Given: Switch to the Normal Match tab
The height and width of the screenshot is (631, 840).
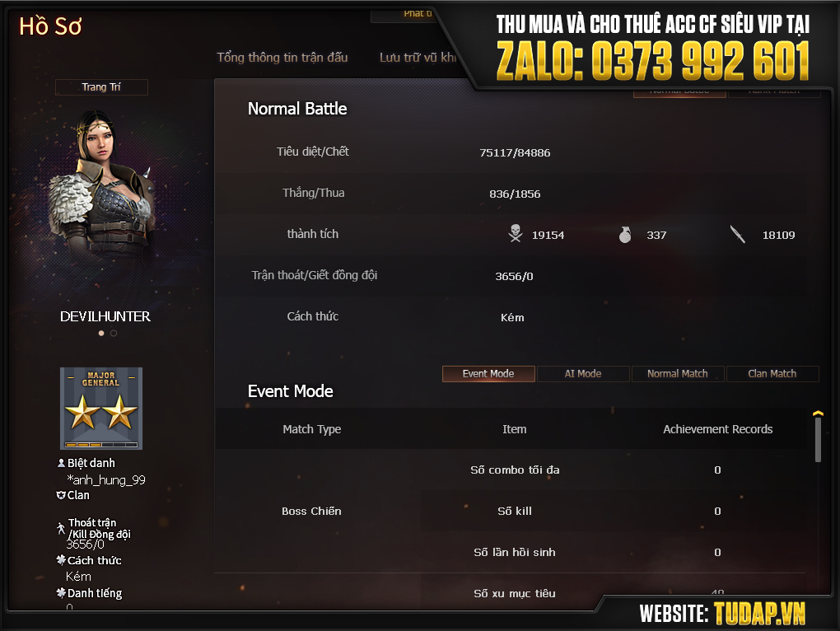Looking at the screenshot, I should (x=678, y=374).
